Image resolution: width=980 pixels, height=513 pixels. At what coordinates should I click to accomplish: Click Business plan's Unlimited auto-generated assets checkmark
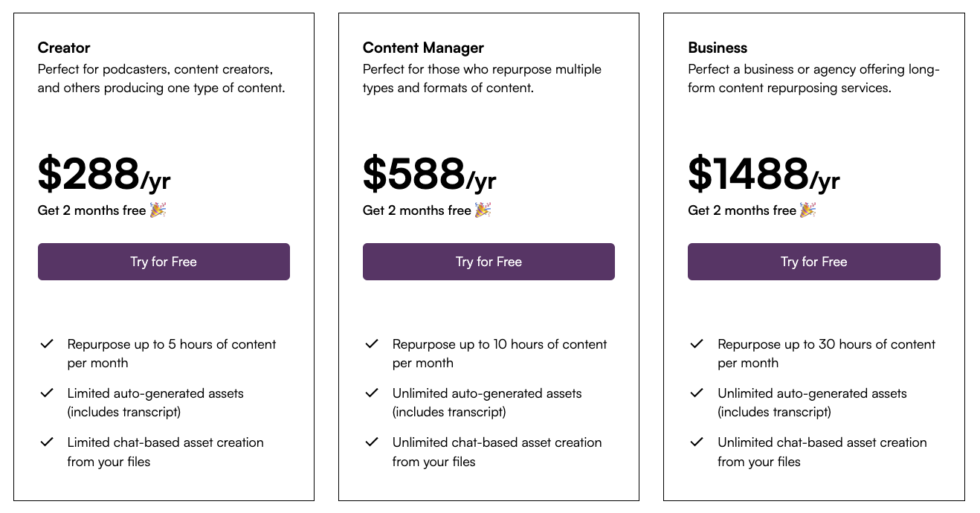(x=697, y=393)
